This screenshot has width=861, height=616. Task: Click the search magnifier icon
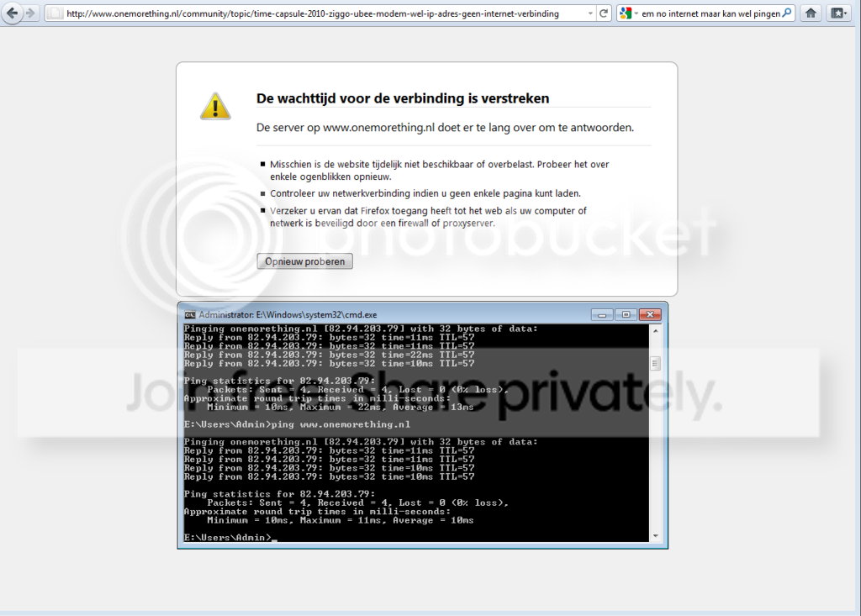pos(786,13)
